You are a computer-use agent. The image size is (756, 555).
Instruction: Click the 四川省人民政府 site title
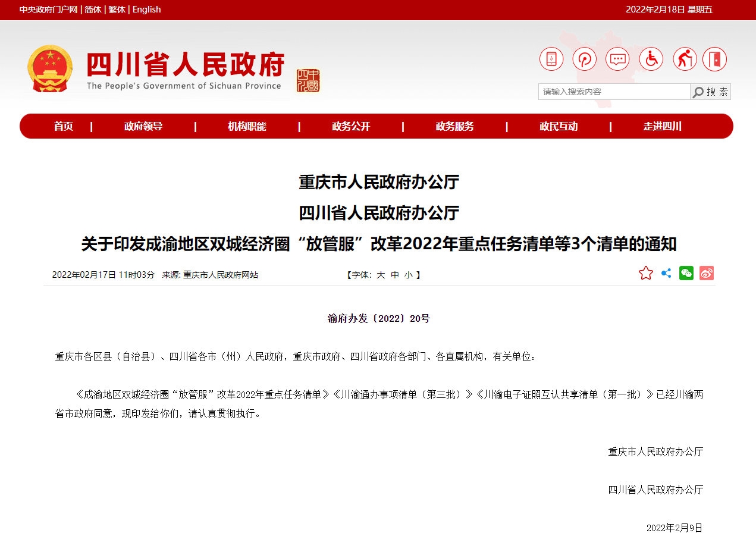point(186,64)
